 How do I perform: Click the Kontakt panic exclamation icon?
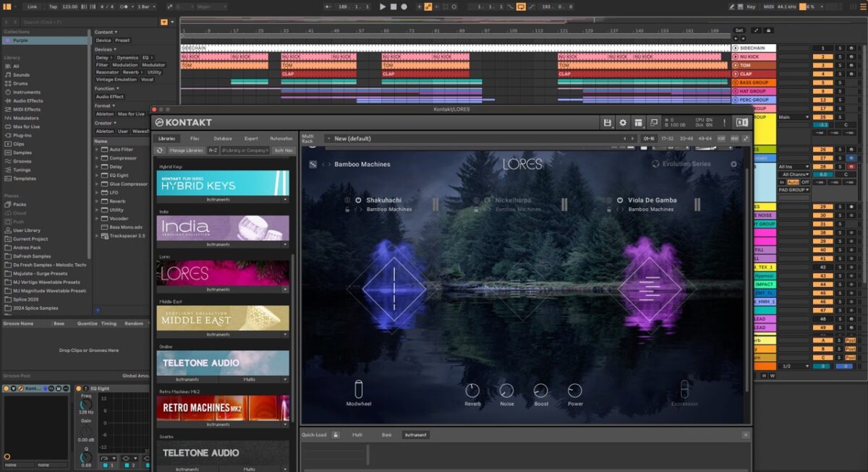click(x=724, y=123)
